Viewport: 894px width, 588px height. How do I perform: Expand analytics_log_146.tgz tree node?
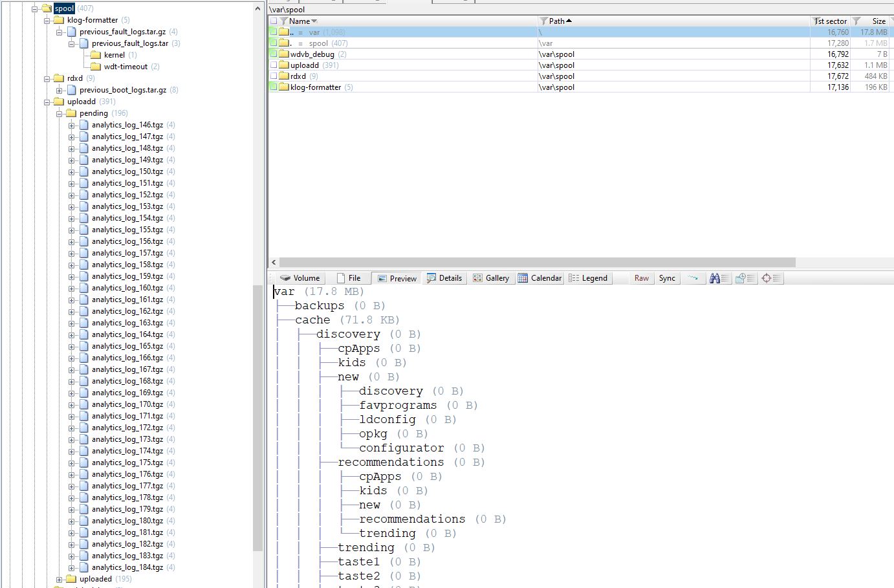point(72,125)
